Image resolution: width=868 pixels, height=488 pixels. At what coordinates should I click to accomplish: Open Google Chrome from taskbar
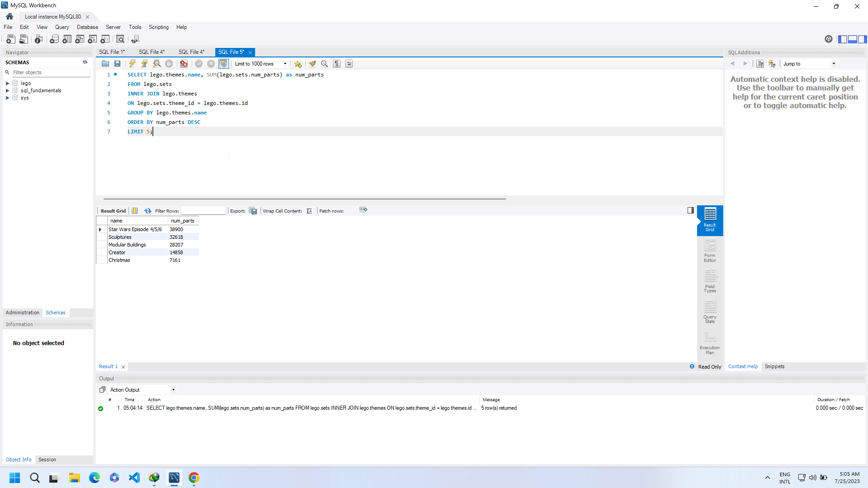click(x=194, y=478)
